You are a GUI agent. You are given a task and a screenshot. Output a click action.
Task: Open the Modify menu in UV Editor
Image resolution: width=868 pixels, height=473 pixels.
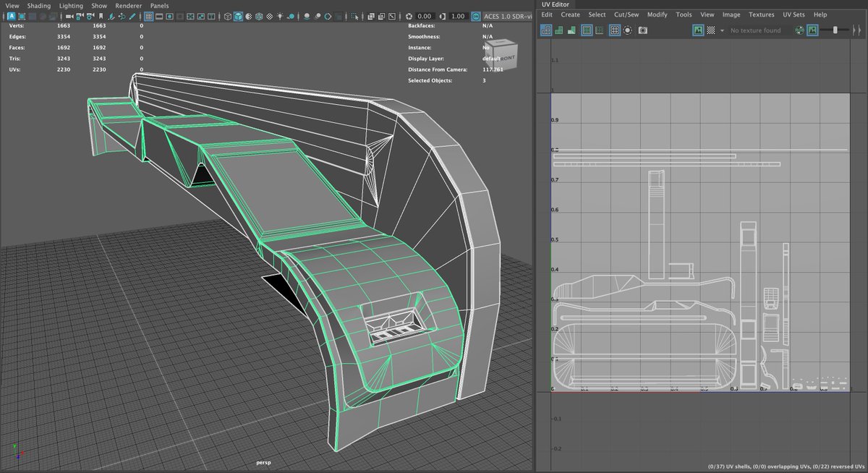[x=658, y=14]
